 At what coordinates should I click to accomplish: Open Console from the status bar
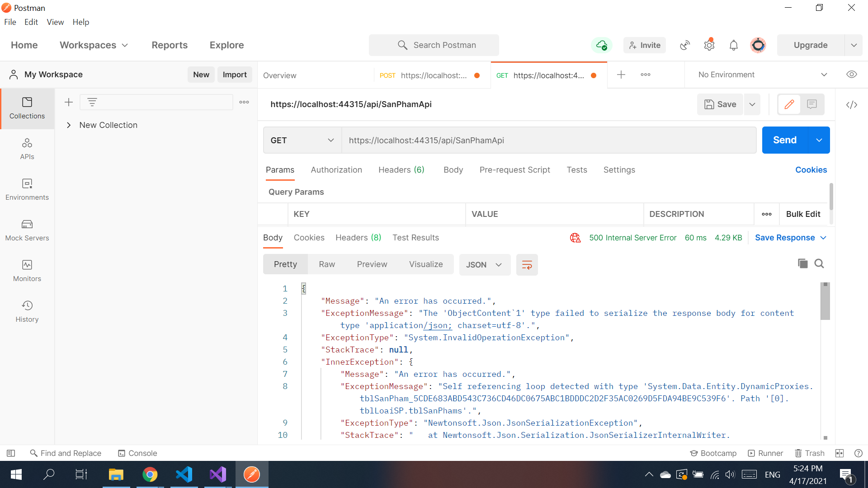coord(137,453)
